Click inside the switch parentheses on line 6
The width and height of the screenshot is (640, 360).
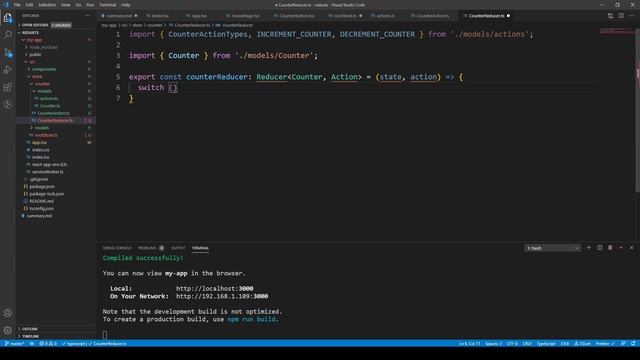(173, 88)
